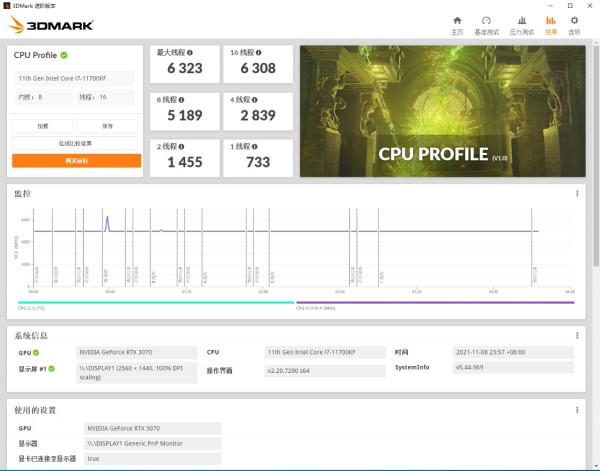Click the orange 再次运行 run again button
The height and width of the screenshot is (471, 600).
pyautogui.click(x=76, y=160)
